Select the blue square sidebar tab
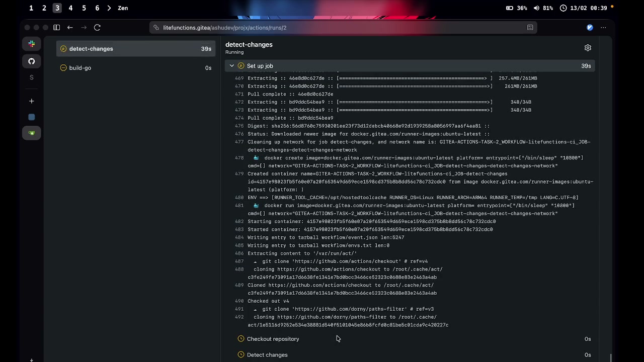644x362 pixels. click(31, 117)
